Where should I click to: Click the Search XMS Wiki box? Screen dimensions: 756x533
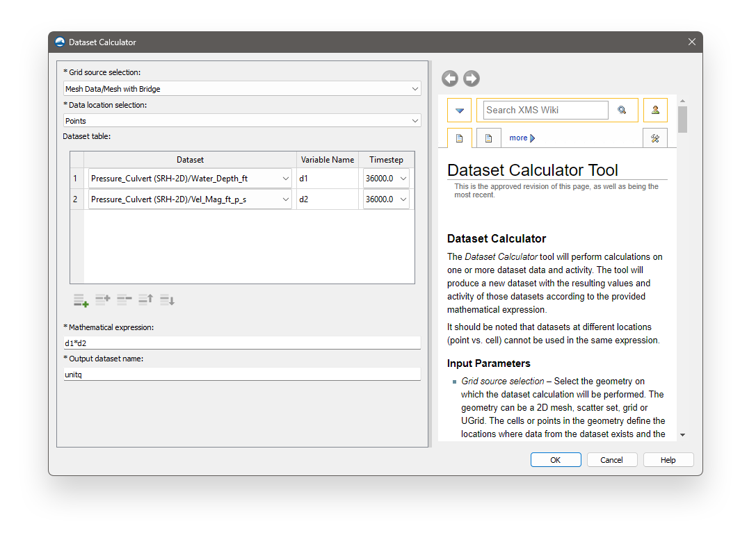pos(546,110)
